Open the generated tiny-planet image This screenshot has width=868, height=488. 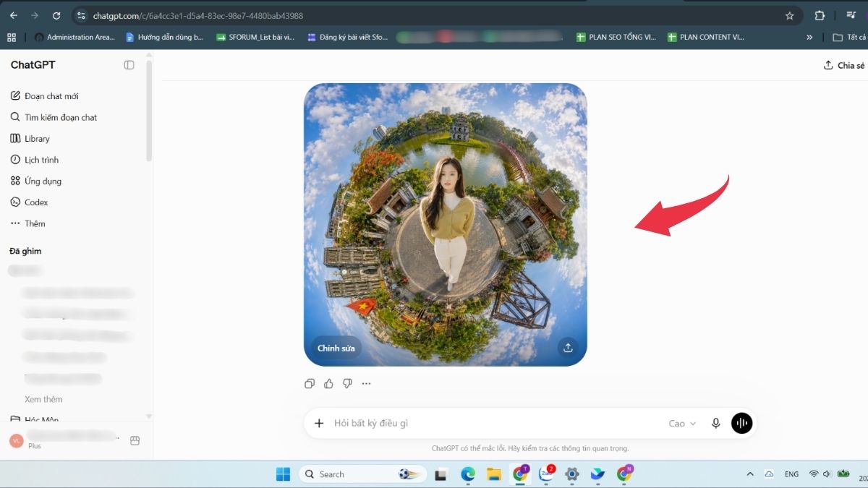point(446,224)
